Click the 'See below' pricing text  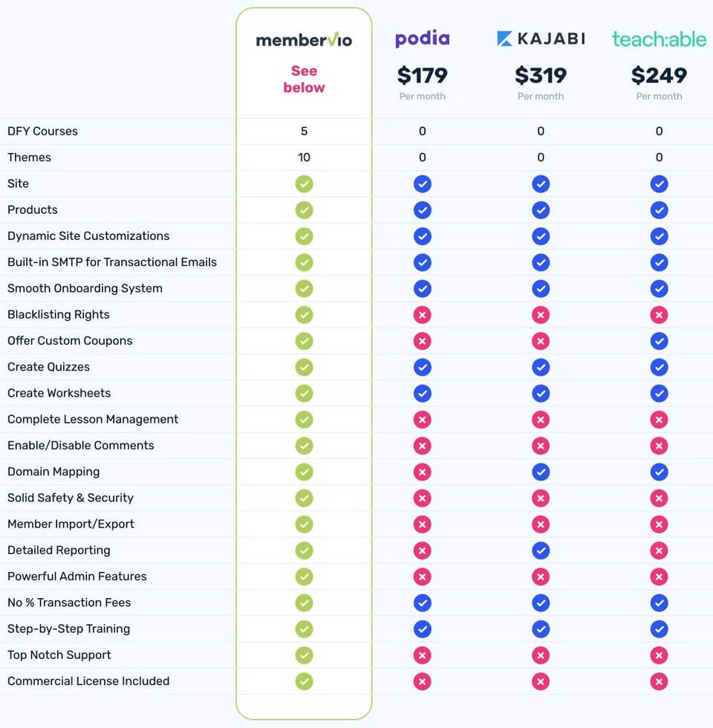304,79
